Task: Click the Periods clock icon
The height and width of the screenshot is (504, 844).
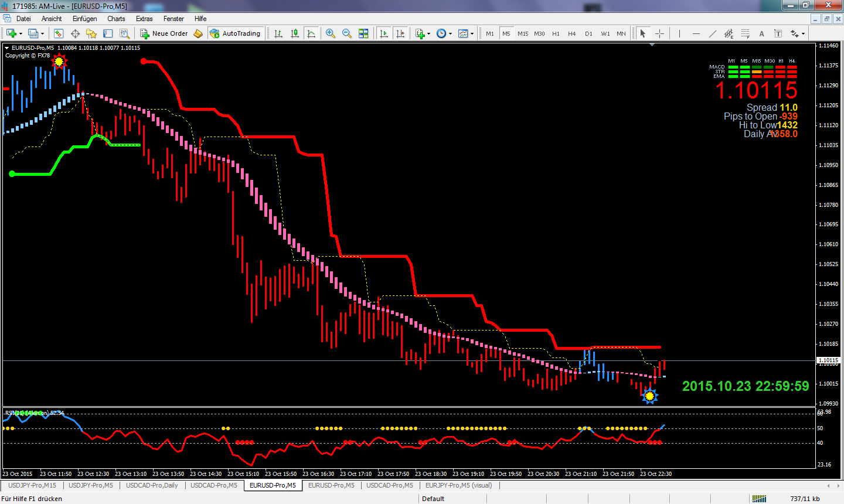Action: [441, 33]
